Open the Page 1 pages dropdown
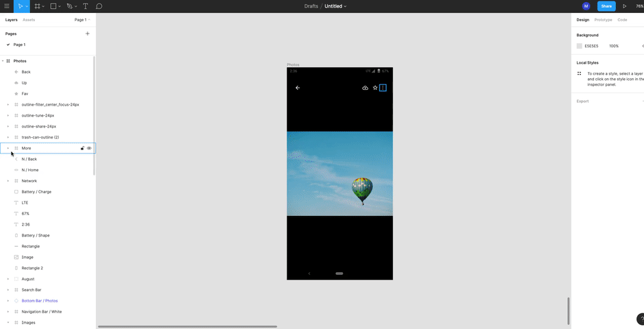The height and width of the screenshot is (329, 644). pyautogui.click(x=82, y=20)
